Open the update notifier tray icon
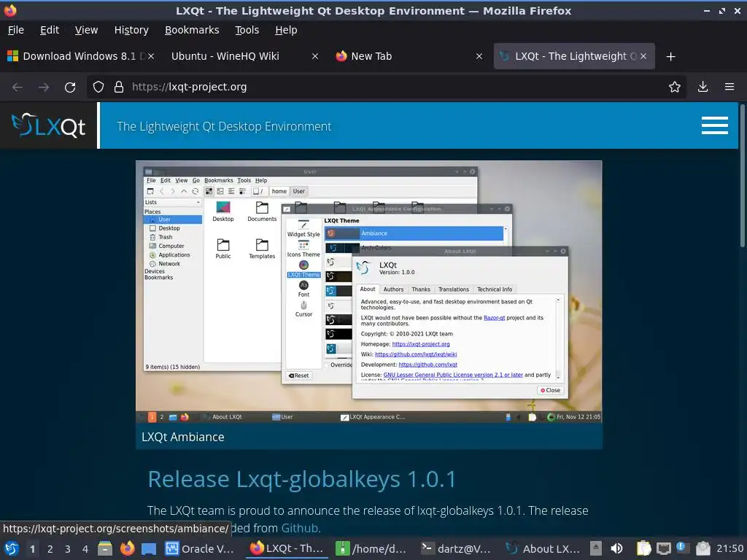 (x=682, y=548)
